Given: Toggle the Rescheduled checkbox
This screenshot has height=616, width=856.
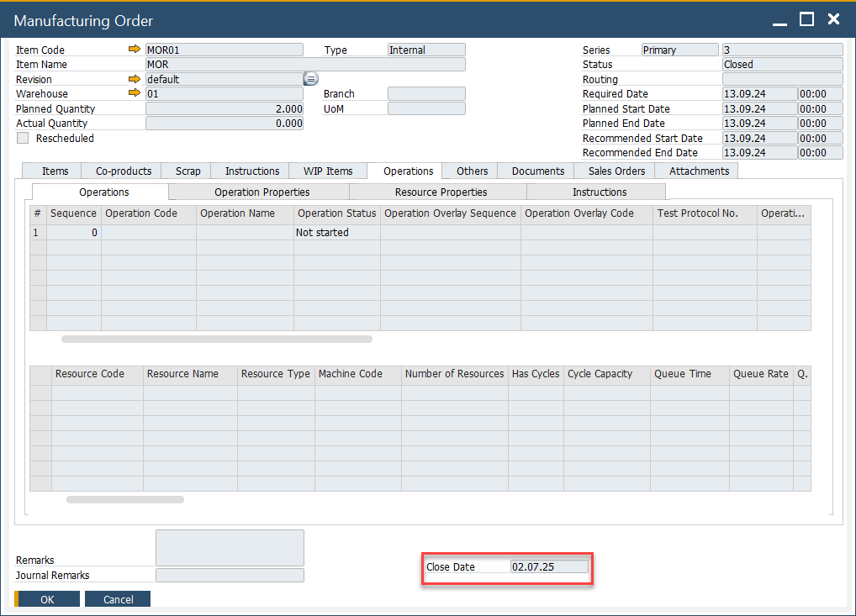Looking at the screenshot, I should 23,138.
